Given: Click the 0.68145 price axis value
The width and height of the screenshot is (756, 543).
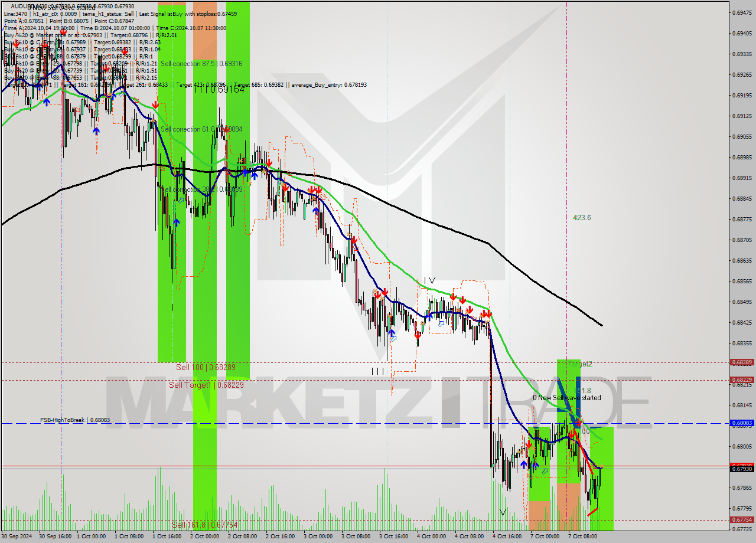Looking at the screenshot, I should pos(742,405).
